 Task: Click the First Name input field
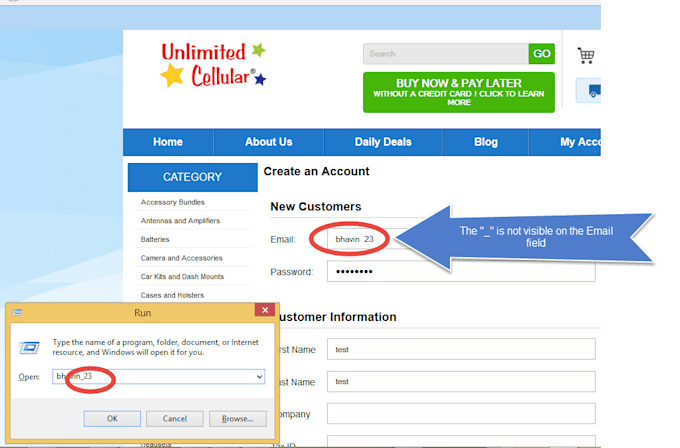[x=461, y=349]
